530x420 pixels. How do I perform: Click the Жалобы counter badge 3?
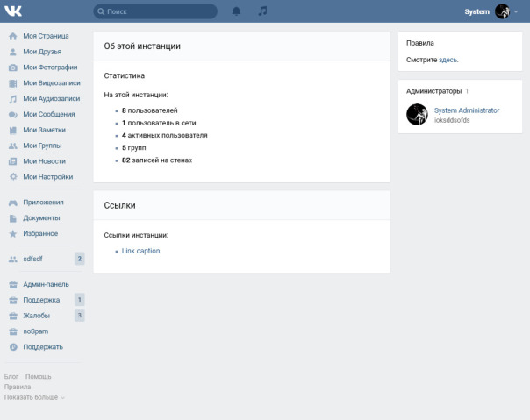(80, 316)
